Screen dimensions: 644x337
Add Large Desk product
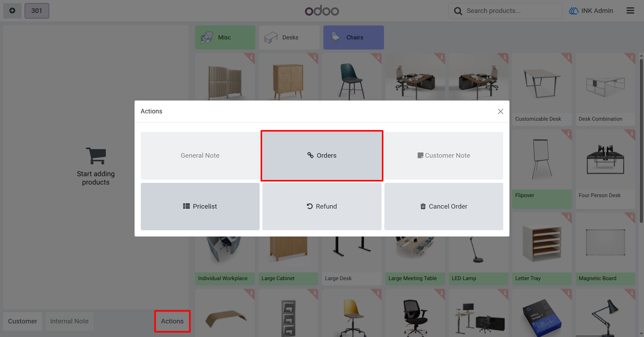point(352,261)
